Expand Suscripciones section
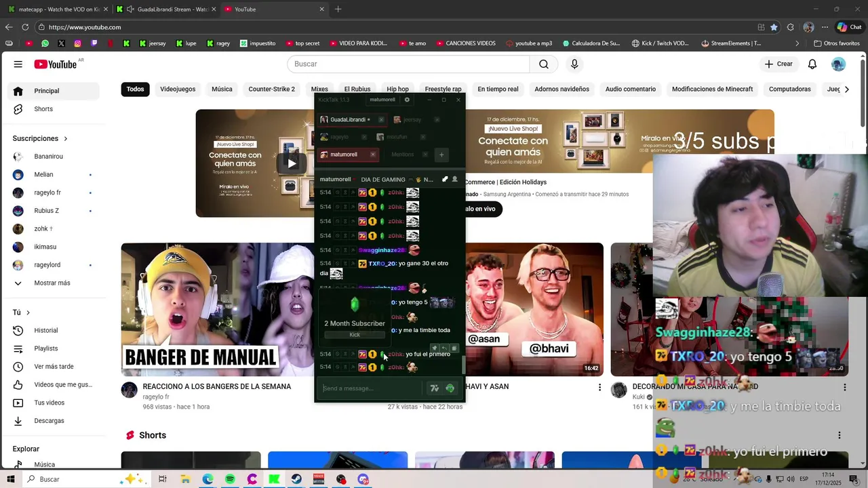The height and width of the screenshot is (488, 868). click(41, 138)
